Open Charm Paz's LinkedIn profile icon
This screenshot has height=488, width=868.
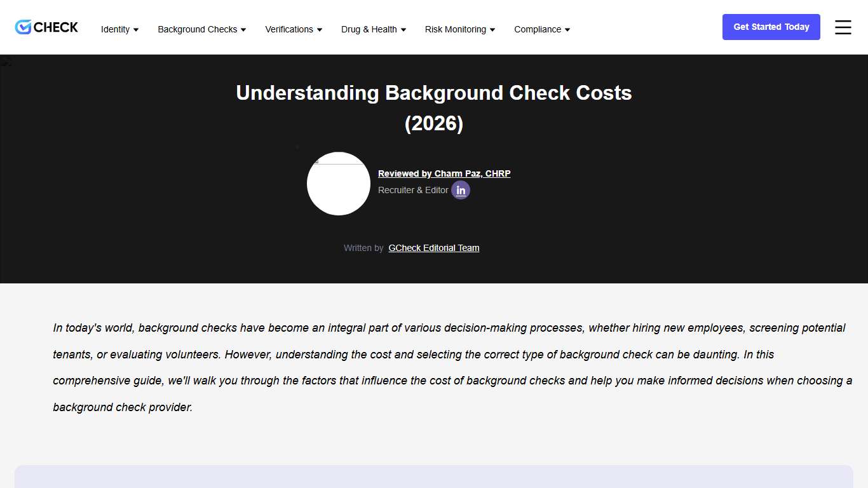click(461, 190)
